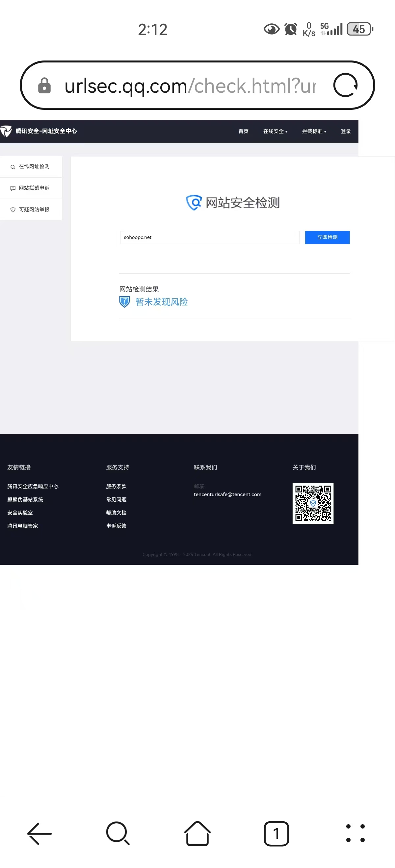Viewport: 395px width, 868px height.
Task: Open the 麒麟伪基站系统 link
Action: tap(25, 499)
